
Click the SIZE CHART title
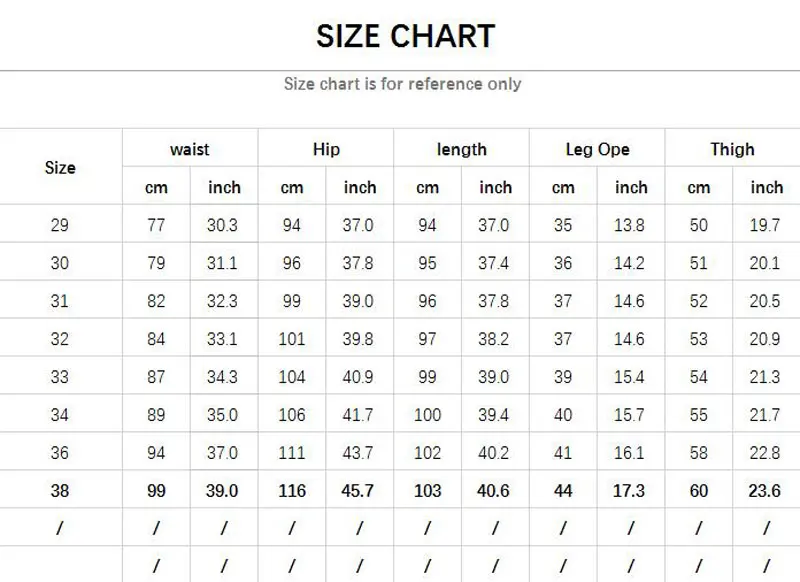click(405, 37)
